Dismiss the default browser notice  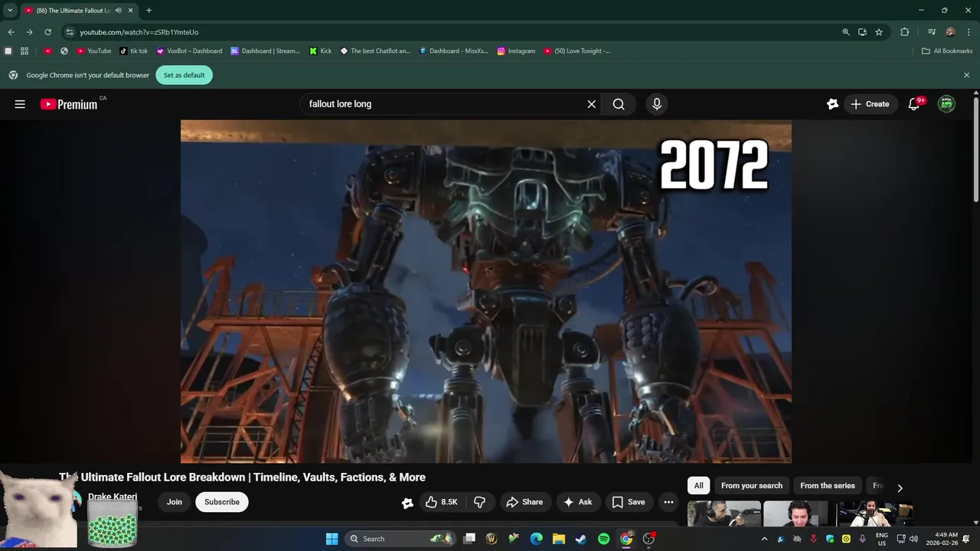966,75
